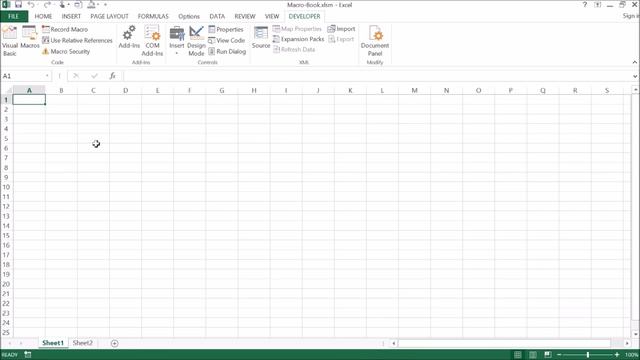Click View Code
The width and height of the screenshot is (640, 360).
click(x=226, y=40)
